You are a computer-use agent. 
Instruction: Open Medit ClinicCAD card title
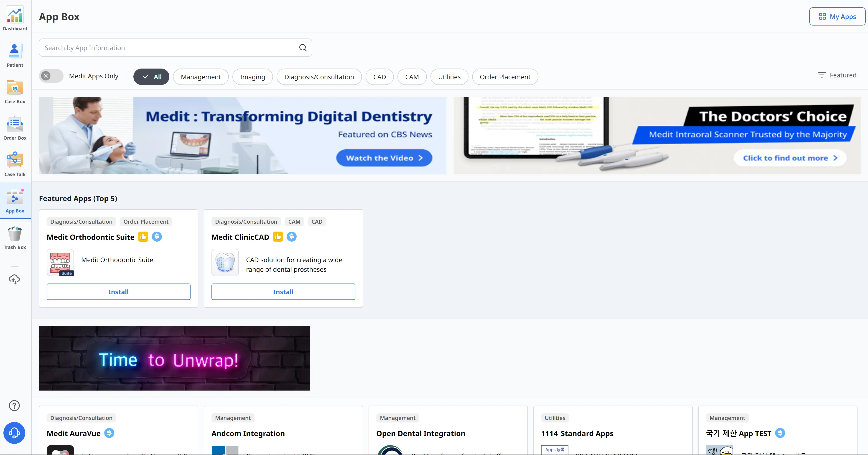240,237
